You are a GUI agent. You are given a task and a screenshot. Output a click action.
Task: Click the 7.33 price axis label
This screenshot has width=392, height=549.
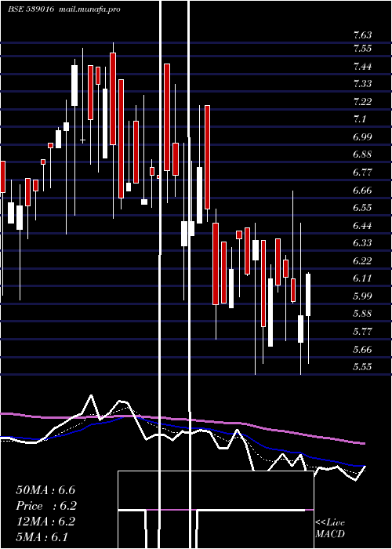point(362,84)
